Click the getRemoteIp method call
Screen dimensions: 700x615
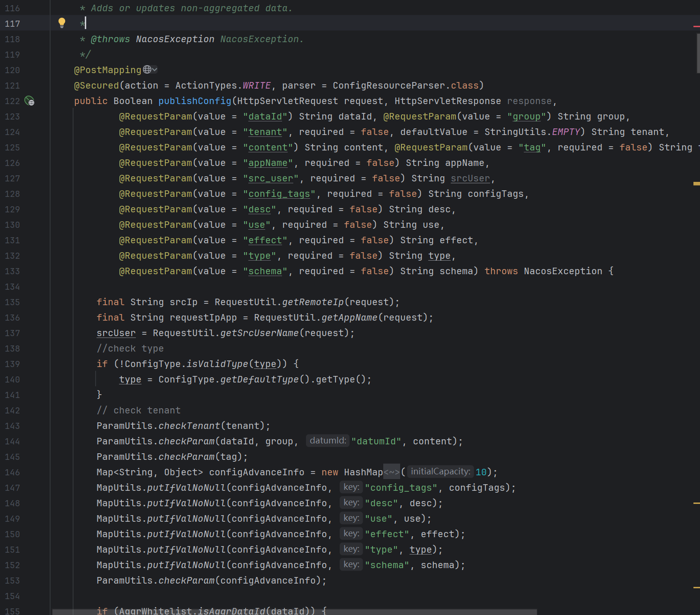(313, 302)
